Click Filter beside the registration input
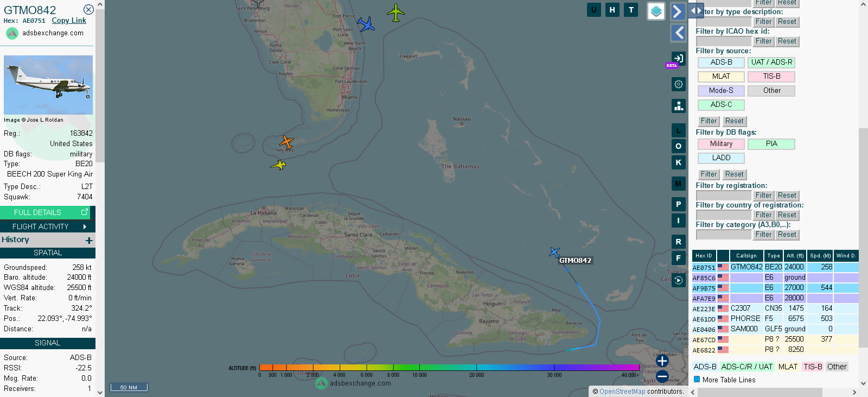Viewport: 868px width, 397px height. [x=763, y=196]
